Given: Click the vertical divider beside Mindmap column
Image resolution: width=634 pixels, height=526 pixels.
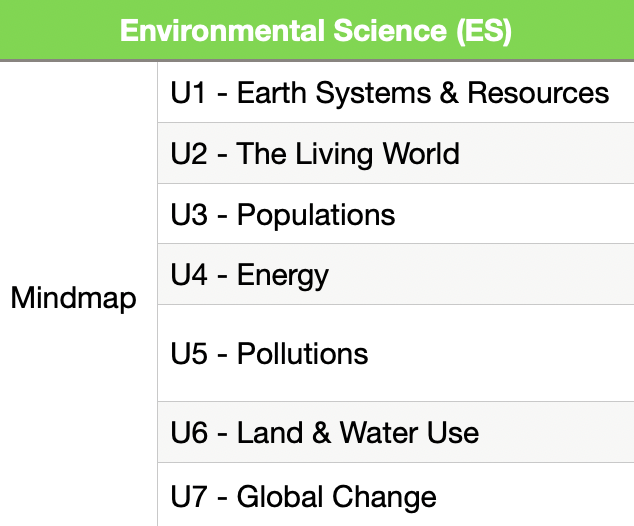Looking at the screenshot, I should pos(157,294).
